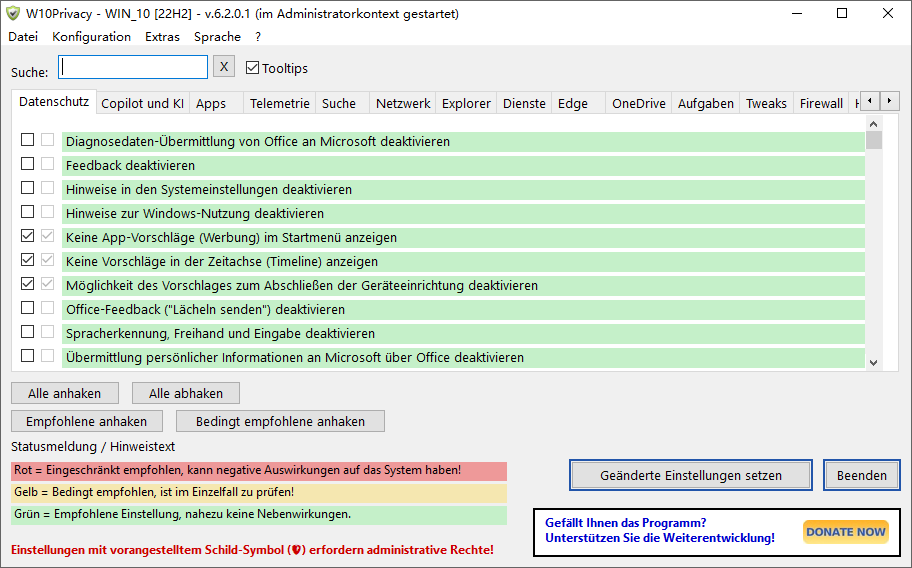
Task: Click the W10Privacy shield icon in title bar
Action: 13,13
